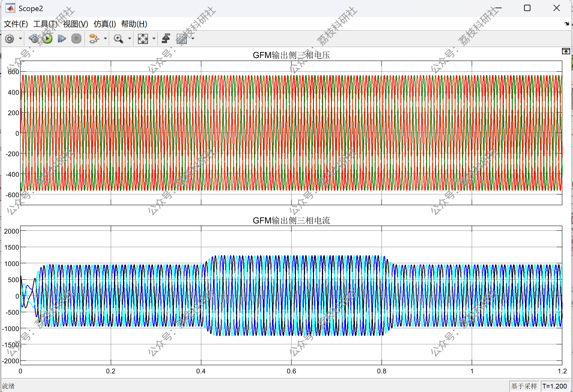Open the 文件(F) menu
Screen dimensions: 573x392
tap(16, 24)
